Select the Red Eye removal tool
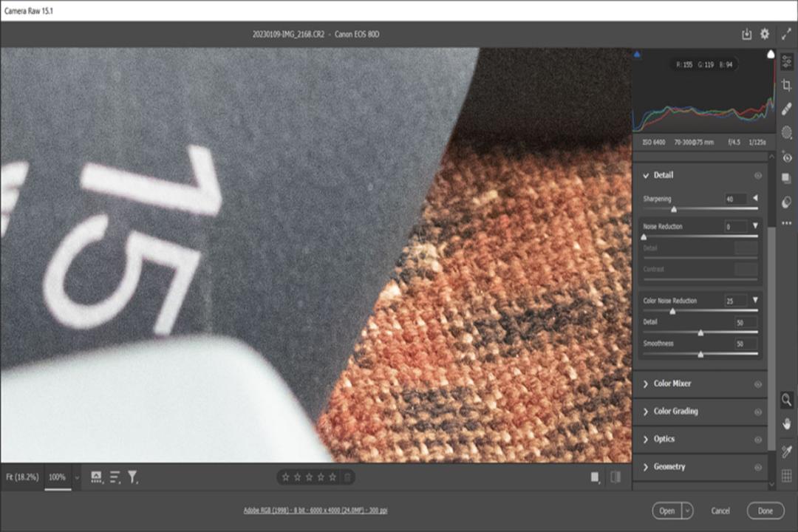 787,157
